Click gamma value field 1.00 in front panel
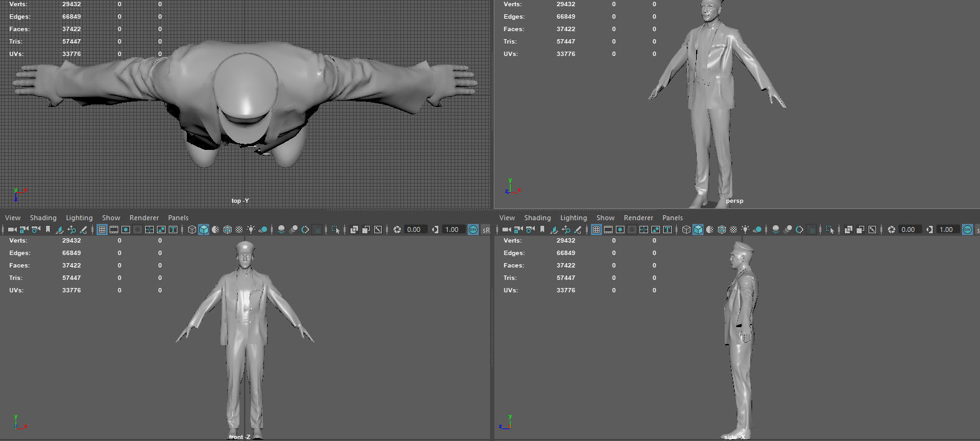Image resolution: width=980 pixels, height=441 pixels. pyautogui.click(x=453, y=230)
